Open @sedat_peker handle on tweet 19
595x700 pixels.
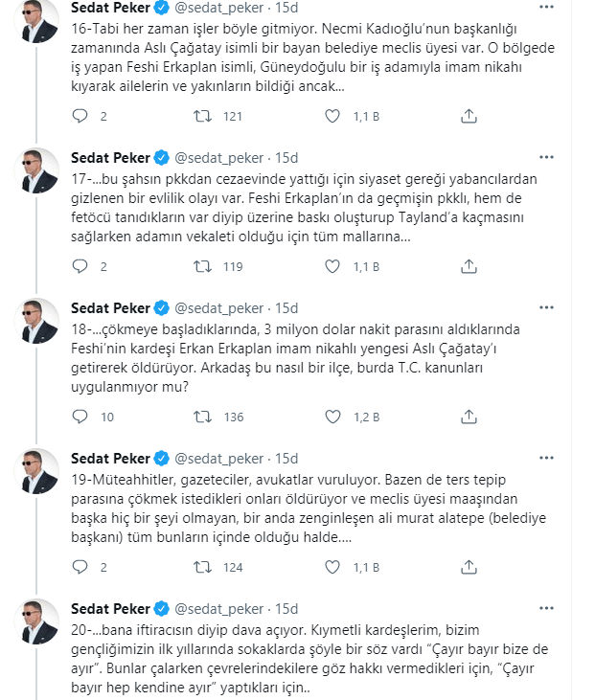[x=218, y=459]
